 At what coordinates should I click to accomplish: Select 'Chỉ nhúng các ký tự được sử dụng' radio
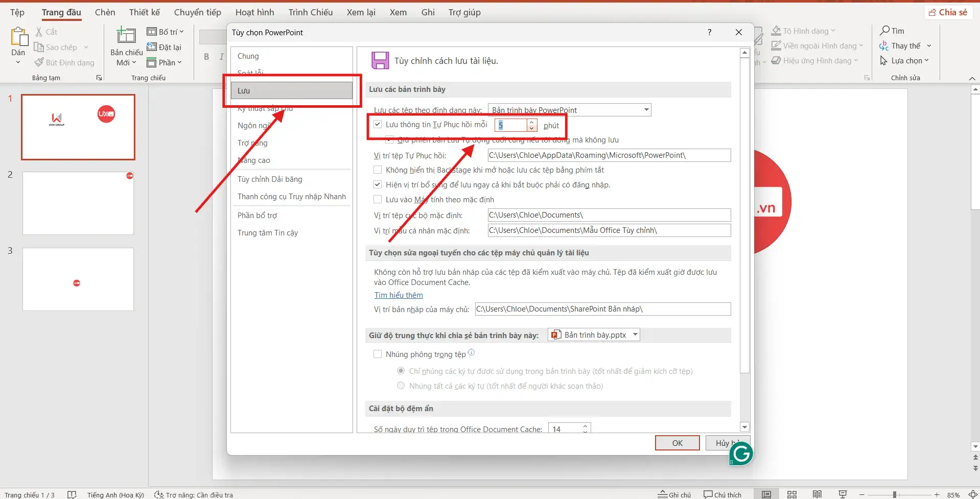401,371
